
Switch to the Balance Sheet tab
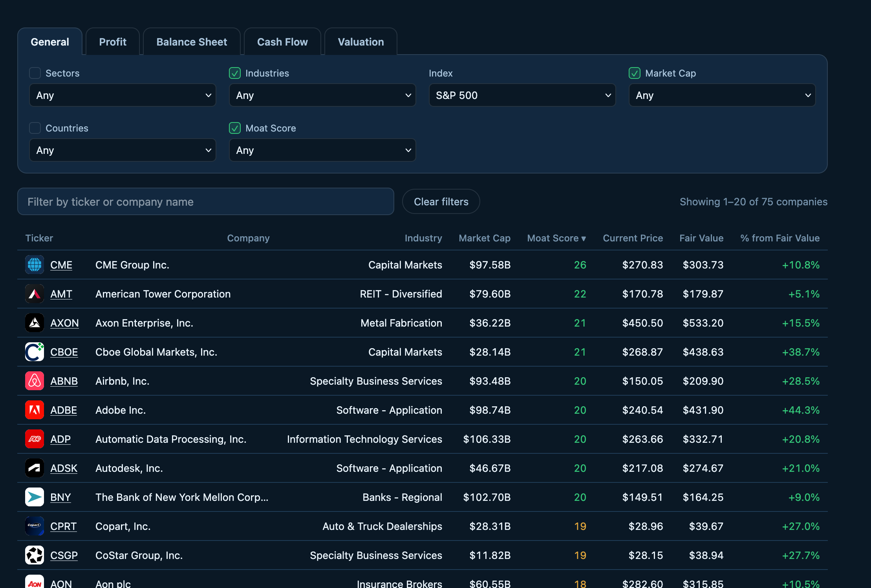click(x=192, y=42)
